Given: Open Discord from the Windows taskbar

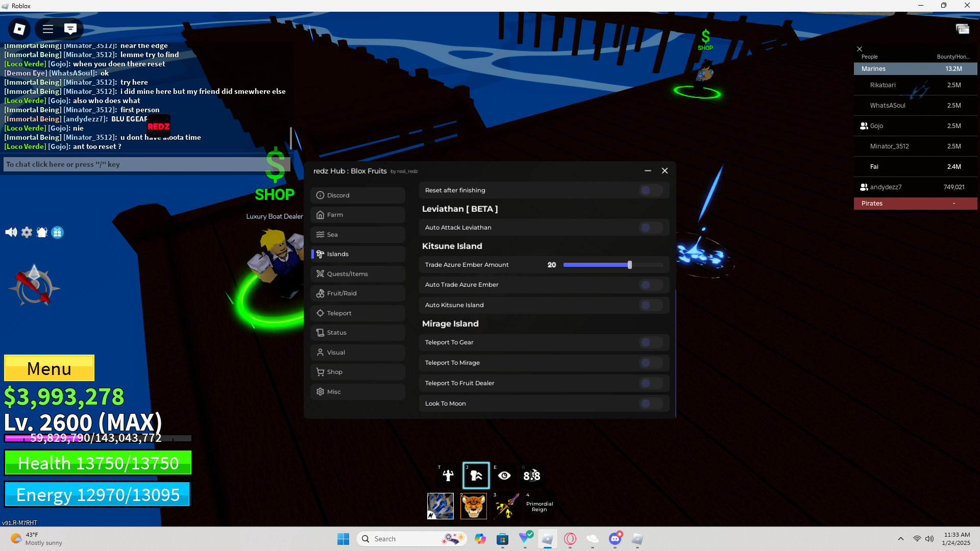Looking at the screenshot, I should tap(615, 539).
